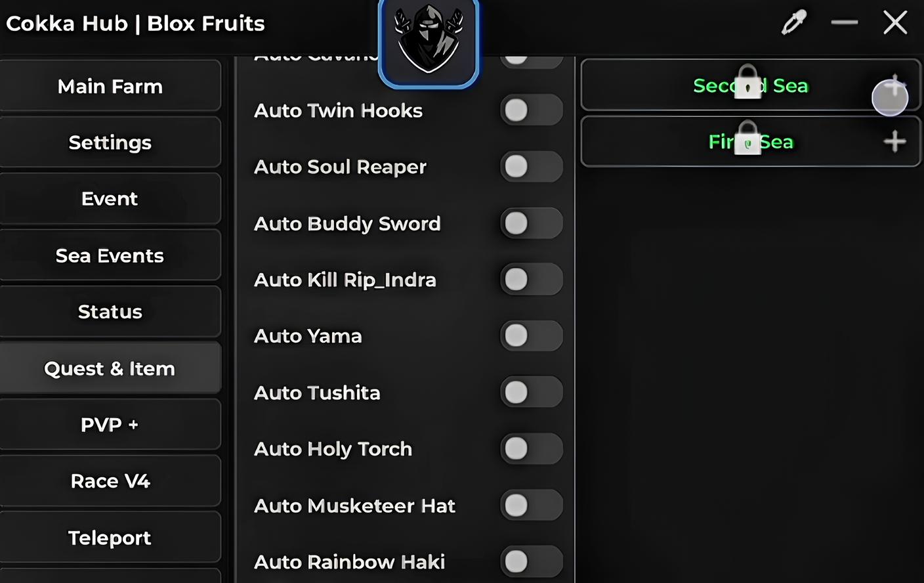Select the Race V4 tab
924x583 pixels.
tap(110, 481)
